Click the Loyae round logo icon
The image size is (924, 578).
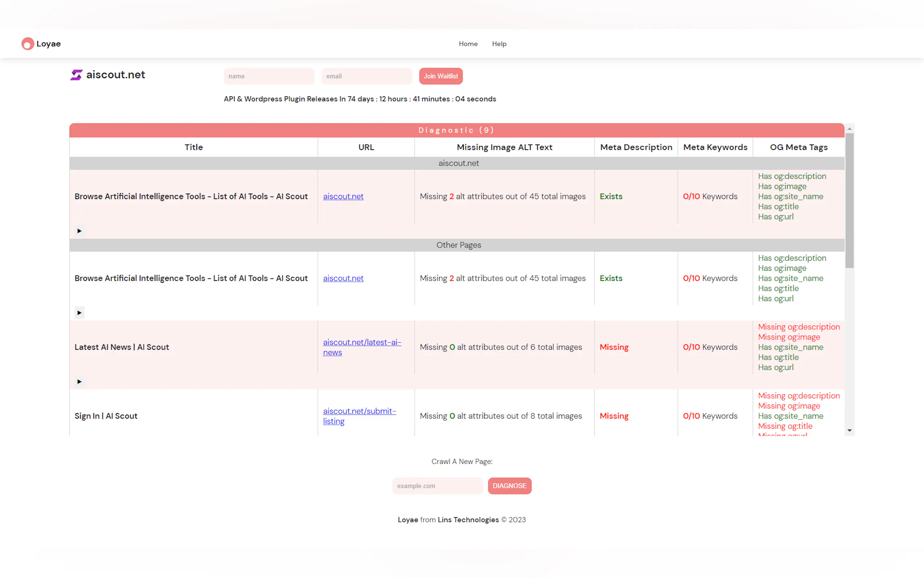(x=28, y=44)
